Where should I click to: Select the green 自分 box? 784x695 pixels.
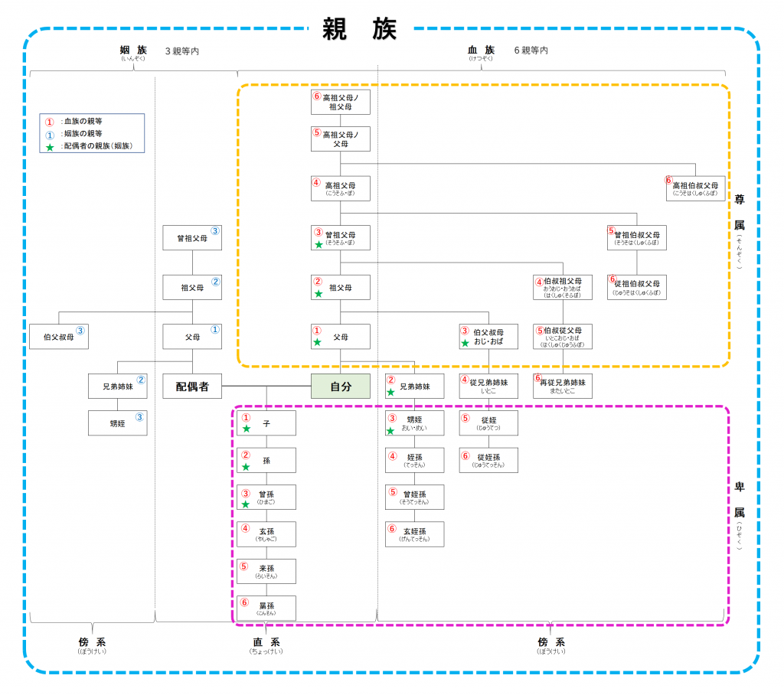click(341, 387)
